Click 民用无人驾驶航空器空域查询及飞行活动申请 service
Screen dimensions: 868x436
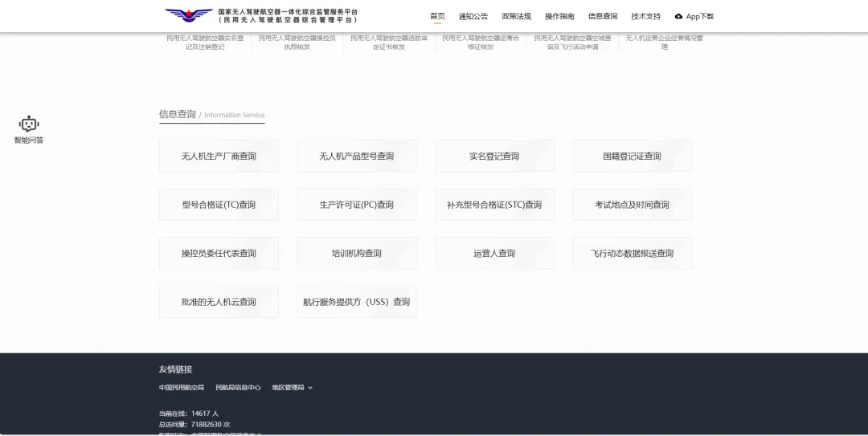coord(573,43)
